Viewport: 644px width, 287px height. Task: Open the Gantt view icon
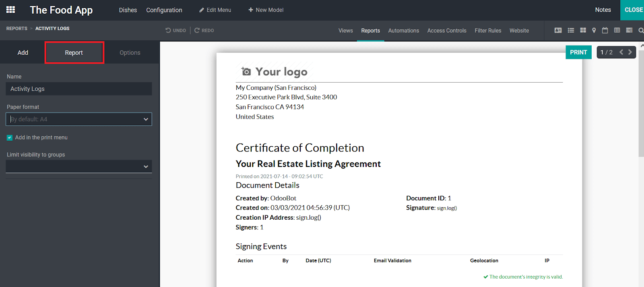pos(629,30)
